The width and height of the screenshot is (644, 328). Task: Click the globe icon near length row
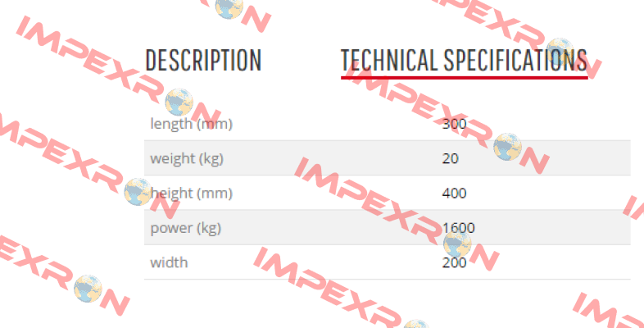179,102
